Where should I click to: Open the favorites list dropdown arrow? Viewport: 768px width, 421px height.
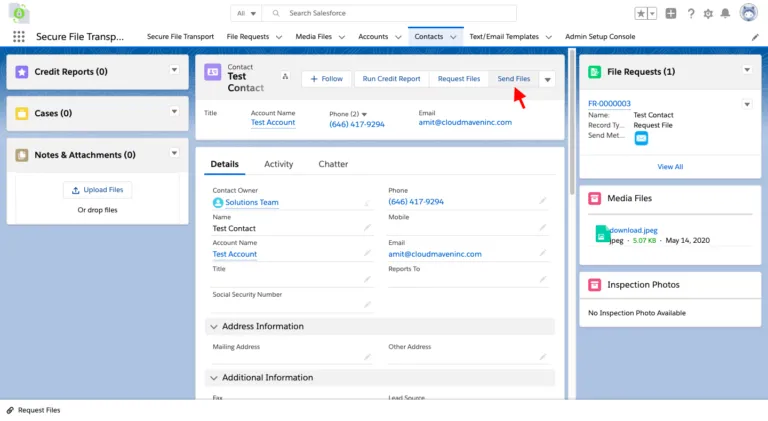point(652,14)
